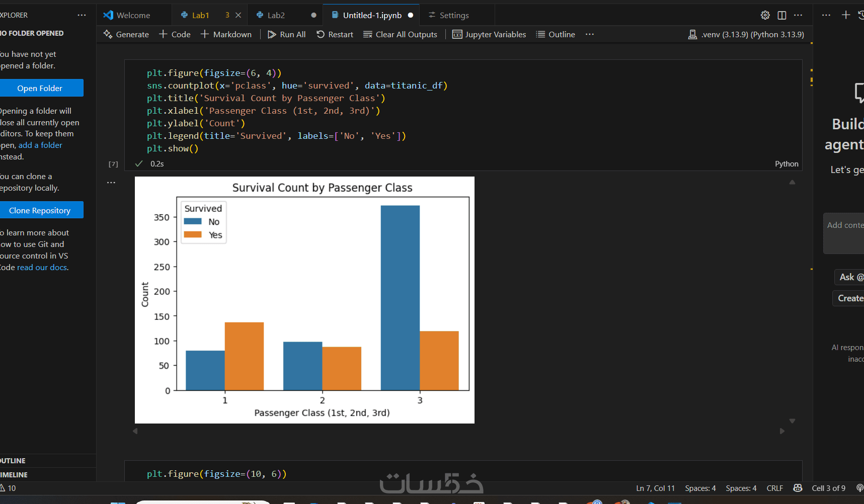Expand the cell output options ellipsis

pyautogui.click(x=111, y=183)
